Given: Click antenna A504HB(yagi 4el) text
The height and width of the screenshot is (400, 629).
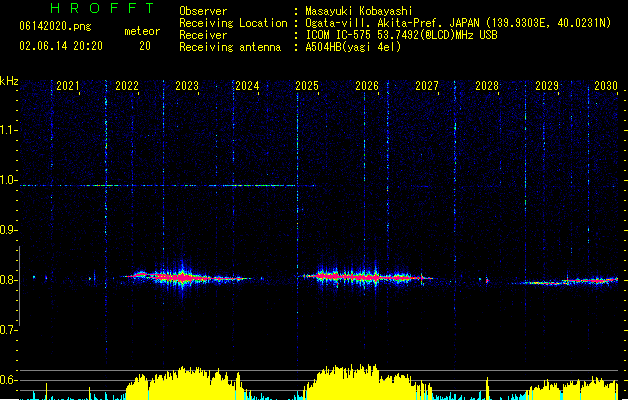Looking at the screenshot, I should [x=353, y=47].
